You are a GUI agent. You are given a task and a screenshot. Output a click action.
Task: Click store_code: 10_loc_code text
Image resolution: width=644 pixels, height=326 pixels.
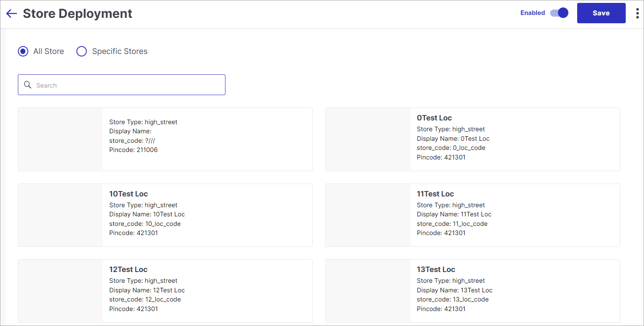145,224
